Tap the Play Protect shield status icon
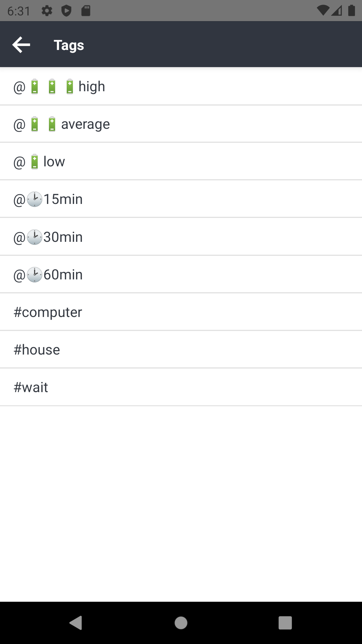 [67, 10]
